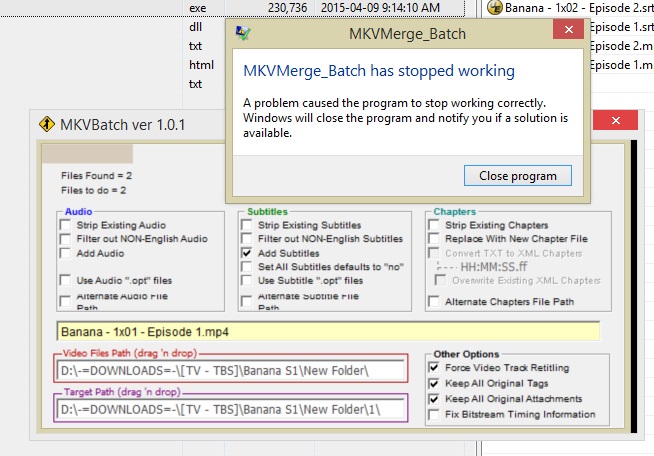The width and height of the screenshot is (654, 456).
Task: Select the dll file row
Action: 196,27
